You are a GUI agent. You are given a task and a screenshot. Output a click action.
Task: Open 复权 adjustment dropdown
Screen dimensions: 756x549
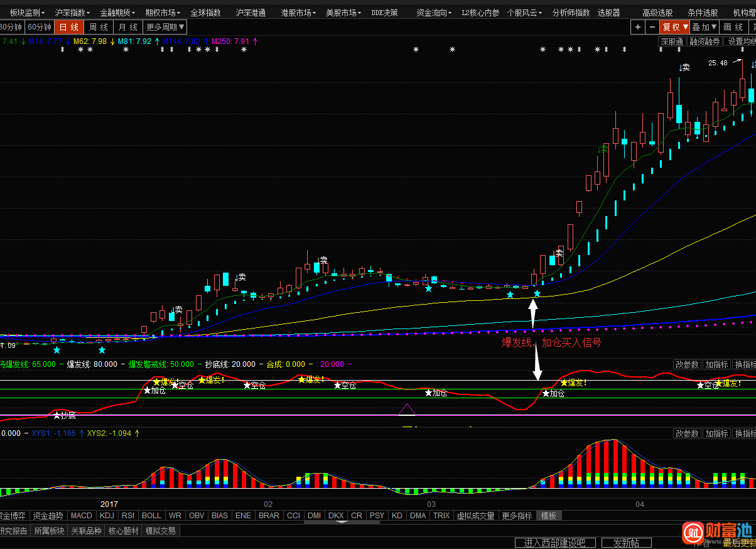click(675, 27)
